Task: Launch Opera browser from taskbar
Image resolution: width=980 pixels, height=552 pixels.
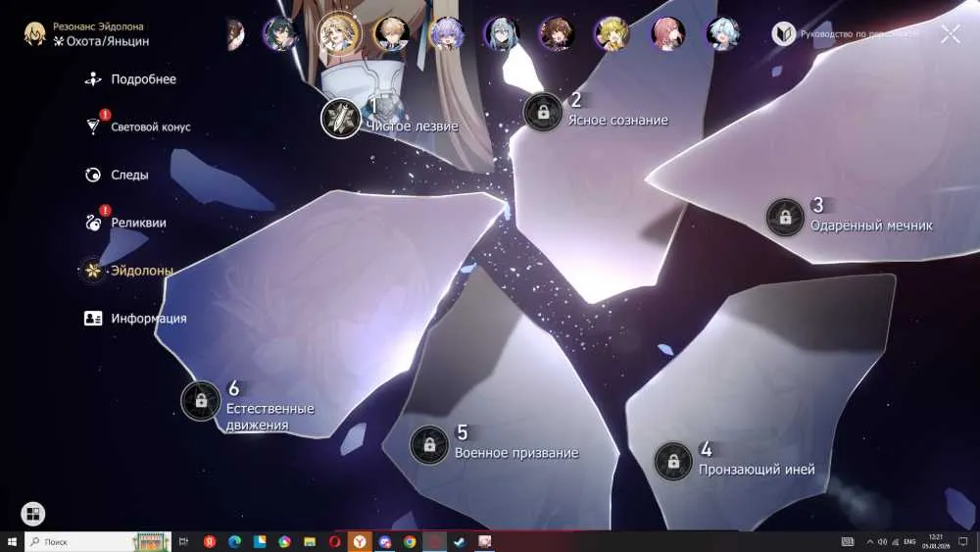Action: click(x=334, y=541)
